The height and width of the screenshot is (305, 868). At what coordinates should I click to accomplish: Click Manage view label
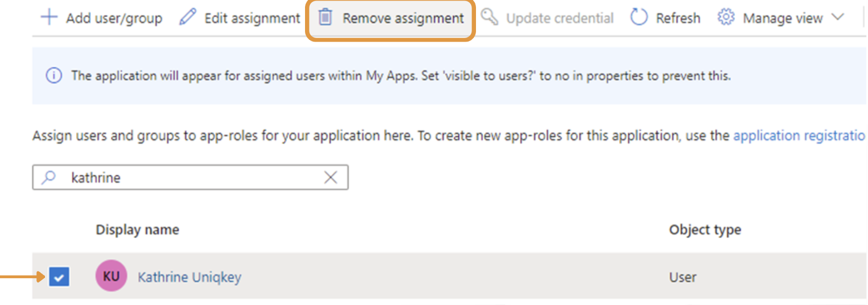pyautogui.click(x=783, y=18)
